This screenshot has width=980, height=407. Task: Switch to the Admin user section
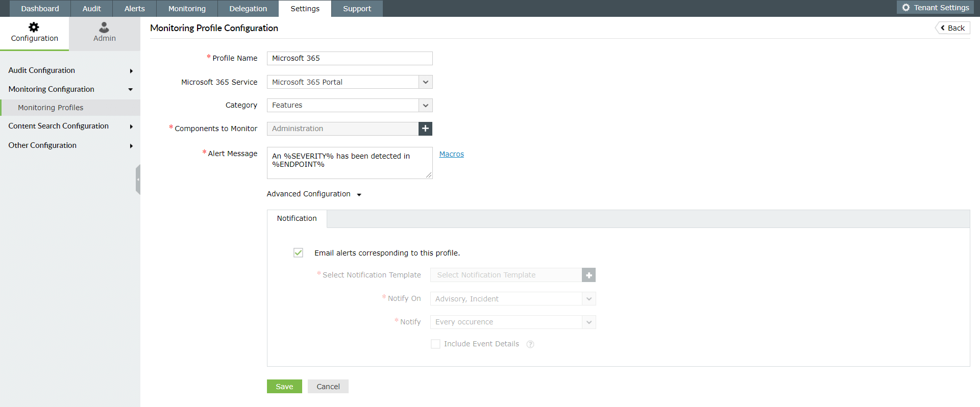[104, 33]
